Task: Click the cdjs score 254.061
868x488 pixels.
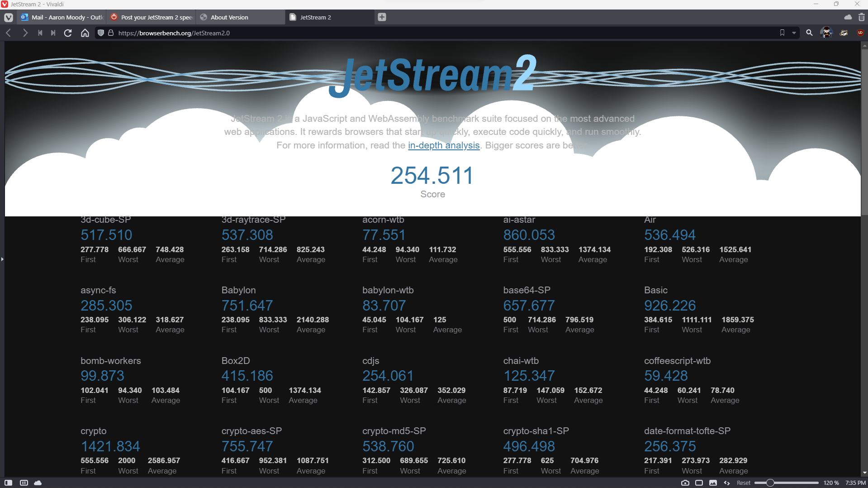Action: pos(388,376)
